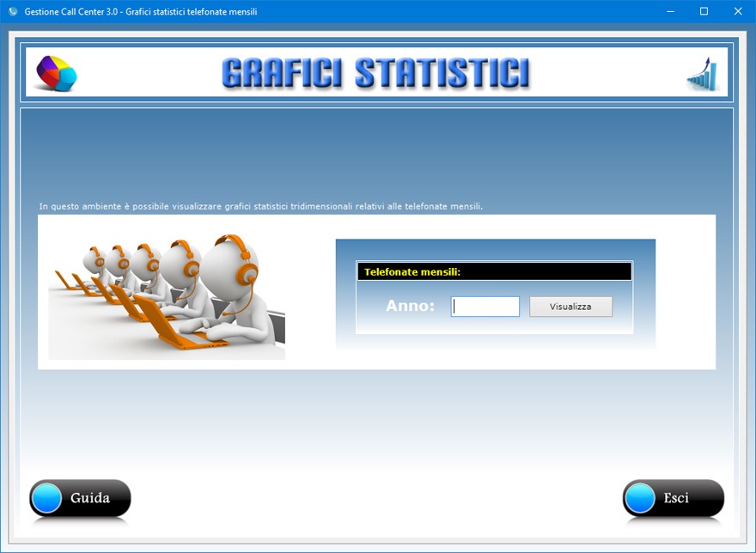The image size is (756, 553).
Task: Click the GRAFICI STATISTICI title banner
Action: tap(375, 73)
